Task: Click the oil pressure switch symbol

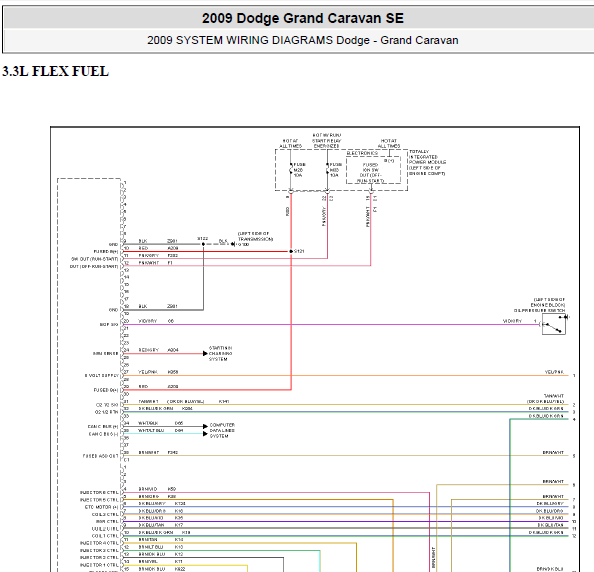Action: (x=554, y=324)
